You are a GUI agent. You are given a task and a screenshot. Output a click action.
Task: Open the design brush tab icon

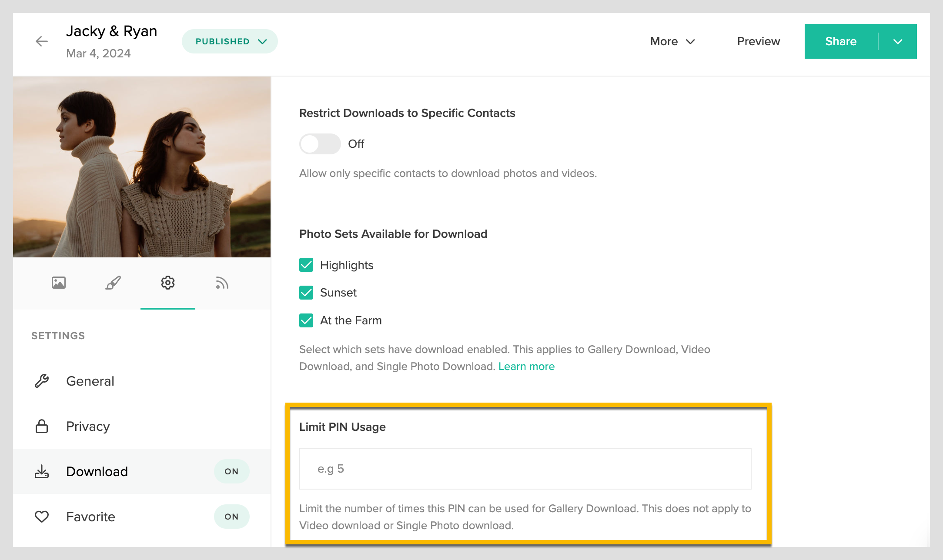click(x=113, y=283)
